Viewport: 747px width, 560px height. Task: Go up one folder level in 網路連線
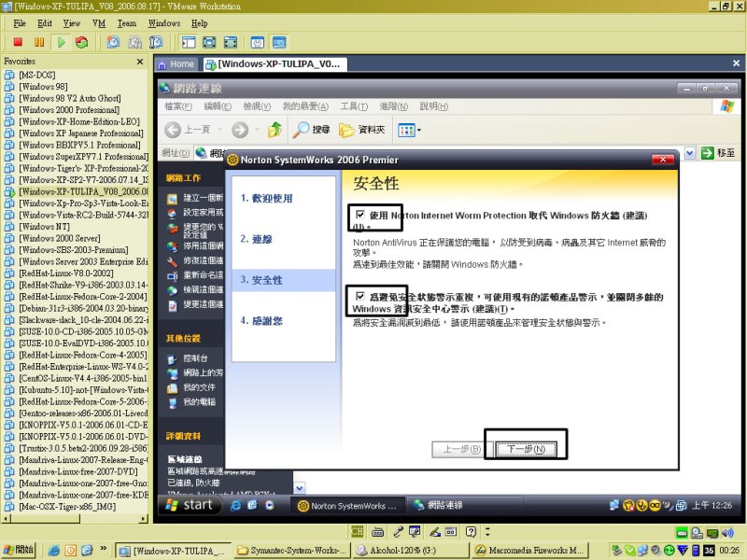pos(275,130)
